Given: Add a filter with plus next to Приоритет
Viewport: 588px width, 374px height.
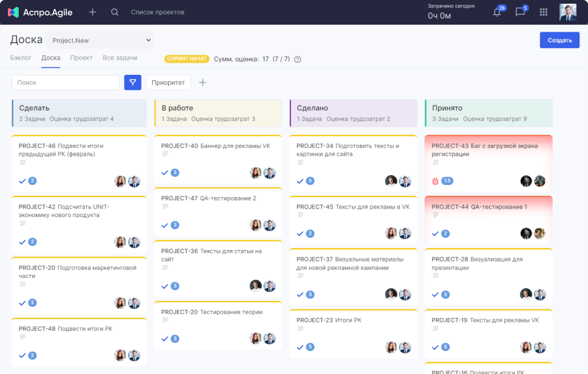Looking at the screenshot, I should click(x=203, y=83).
